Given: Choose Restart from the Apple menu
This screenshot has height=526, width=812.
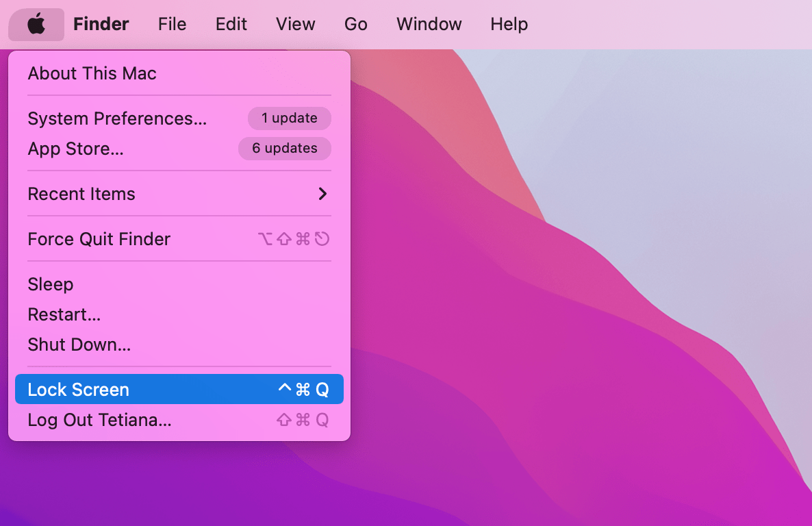Looking at the screenshot, I should point(64,314).
